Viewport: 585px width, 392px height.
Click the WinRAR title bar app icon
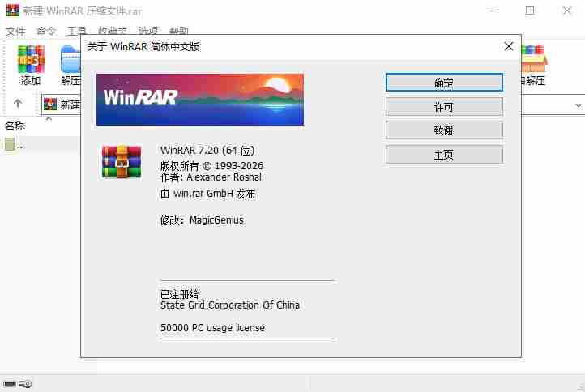coord(11,11)
